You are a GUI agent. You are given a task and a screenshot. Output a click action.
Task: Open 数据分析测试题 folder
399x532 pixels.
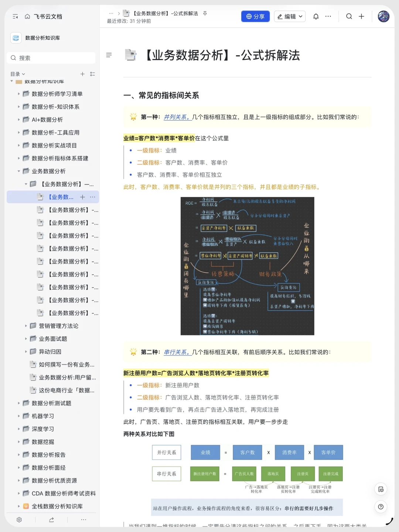coord(51,403)
